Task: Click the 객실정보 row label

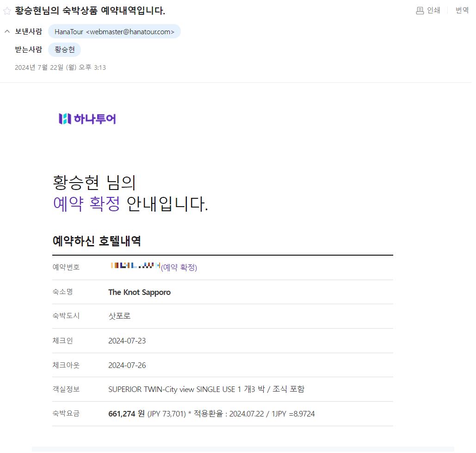Action: 66,389
